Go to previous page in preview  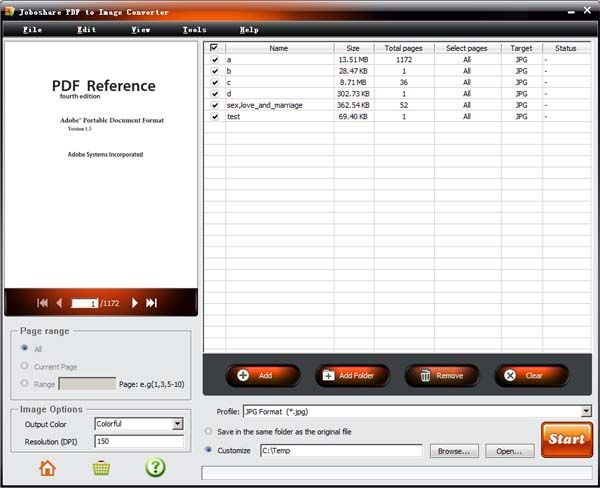pyautogui.click(x=59, y=303)
